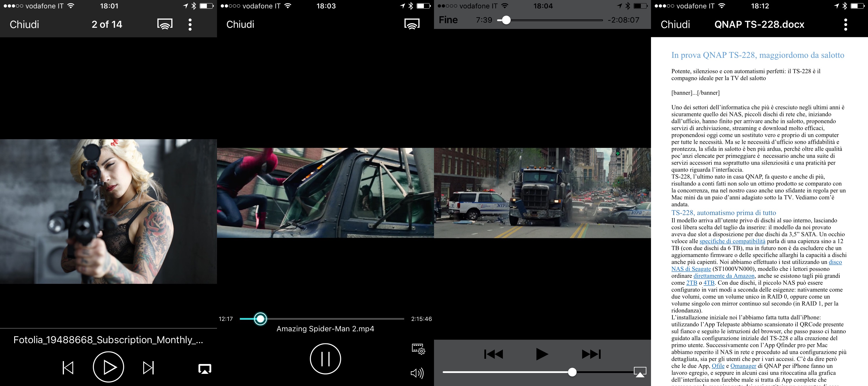Open 'specifiche di compatibilità' link
This screenshot has width=868, height=386.
click(732, 241)
